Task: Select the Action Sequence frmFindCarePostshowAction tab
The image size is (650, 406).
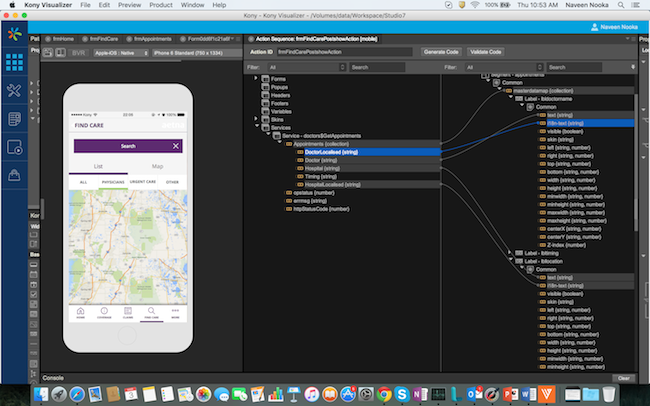Action: point(313,39)
